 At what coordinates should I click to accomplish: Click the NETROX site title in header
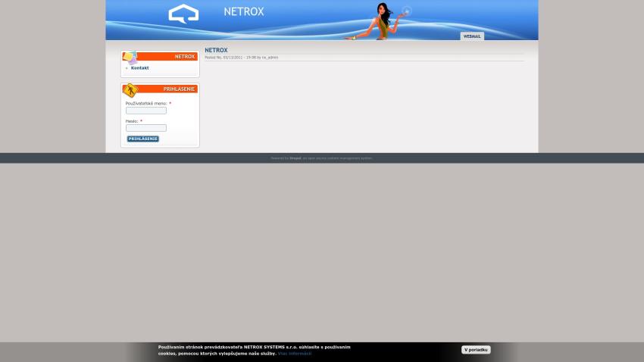click(x=244, y=11)
